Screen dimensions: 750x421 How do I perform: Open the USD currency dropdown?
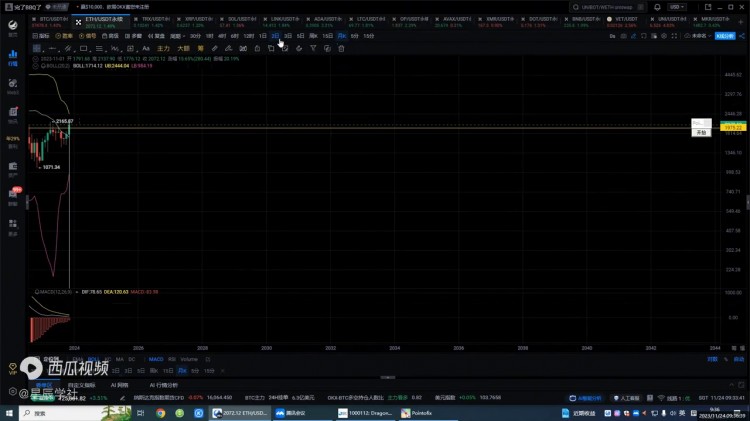(677, 7)
